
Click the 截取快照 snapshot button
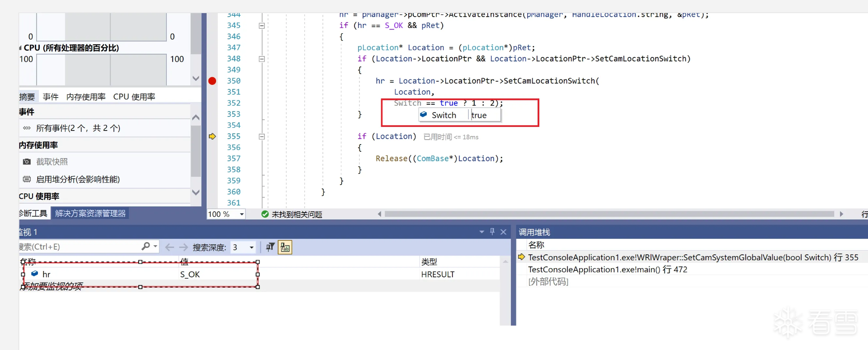[x=52, y=162]
